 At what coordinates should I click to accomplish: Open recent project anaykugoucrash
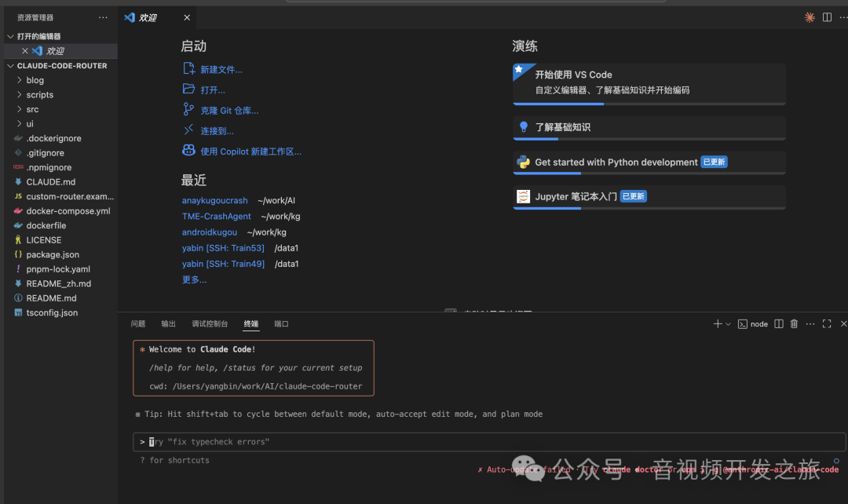click(x=214, y=201)
